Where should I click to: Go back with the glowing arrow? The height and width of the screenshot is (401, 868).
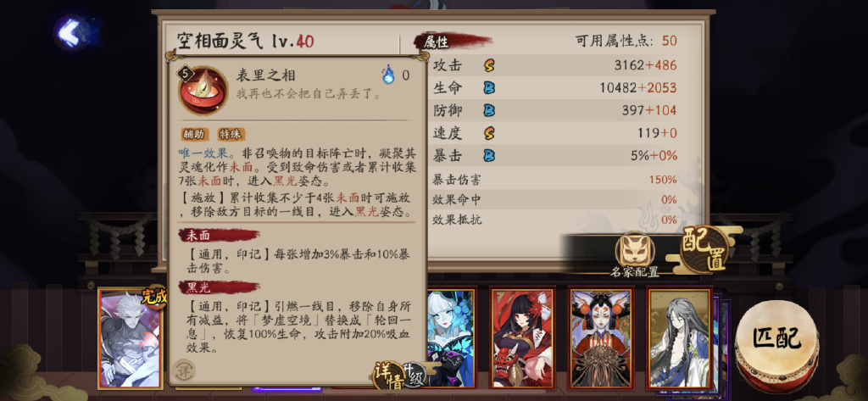pos(72,33)
